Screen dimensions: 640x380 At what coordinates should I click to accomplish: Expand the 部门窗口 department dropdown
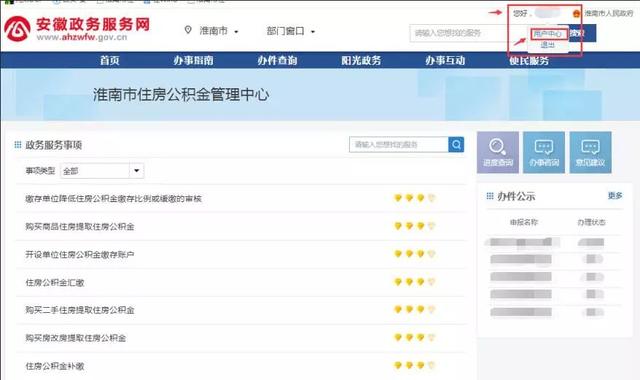[x=290, y=31]
